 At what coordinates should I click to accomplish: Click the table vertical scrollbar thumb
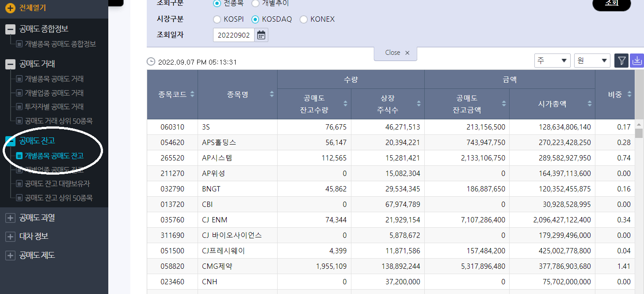(639, 133)
